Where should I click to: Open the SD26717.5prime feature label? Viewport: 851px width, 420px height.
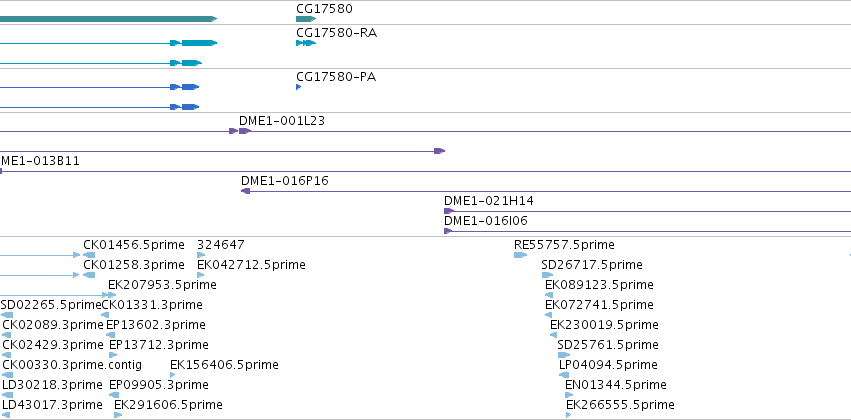[592, 265]
